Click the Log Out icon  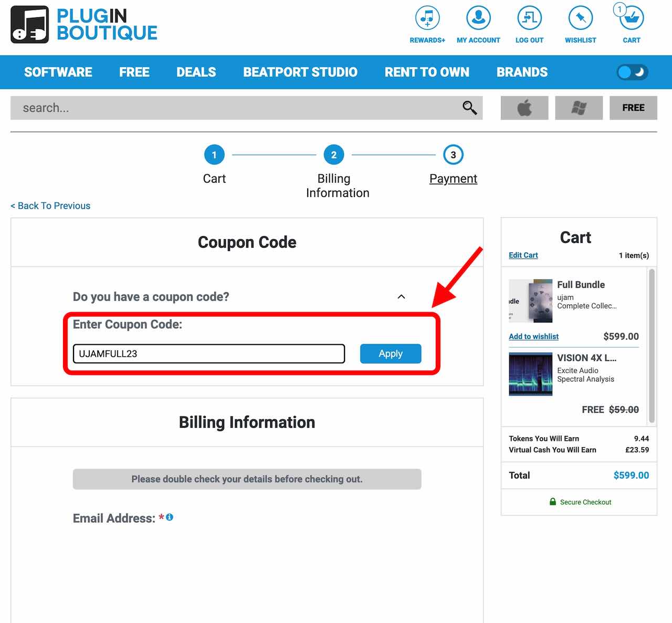click(529, 18)
